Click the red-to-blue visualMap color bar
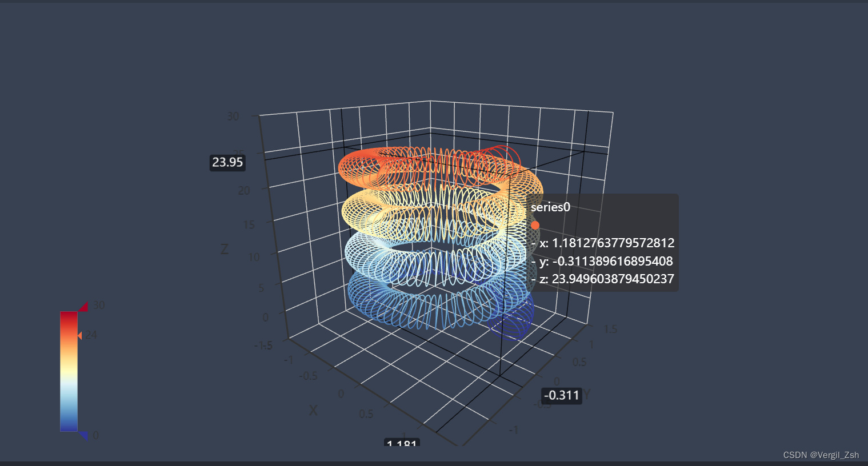 [x=69, y=371]
